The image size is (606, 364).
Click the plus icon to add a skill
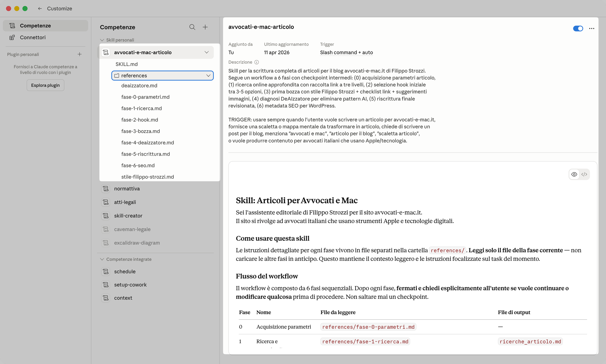[205, 27]
